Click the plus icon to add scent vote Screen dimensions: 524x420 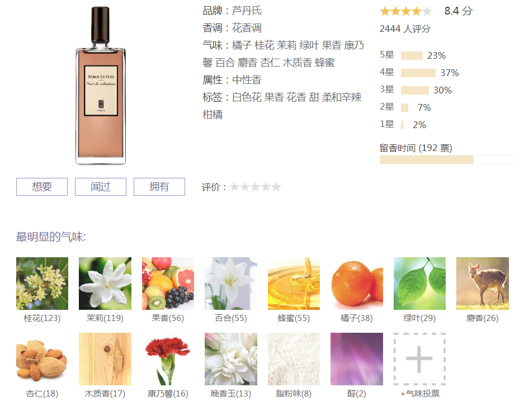[x=420, y=359]
